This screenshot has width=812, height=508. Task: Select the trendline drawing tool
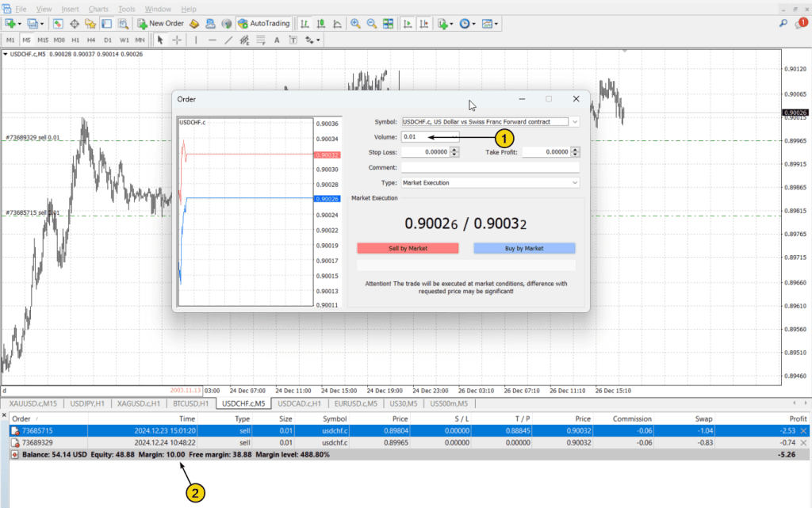228,40
